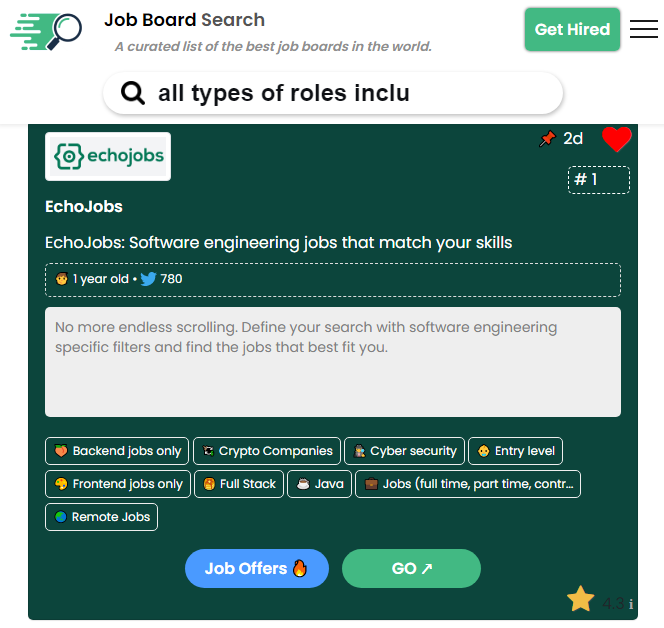Focus the job board search field
This screenshot has height=628, width=664.
pyautogui.click(x=333, y=93)
